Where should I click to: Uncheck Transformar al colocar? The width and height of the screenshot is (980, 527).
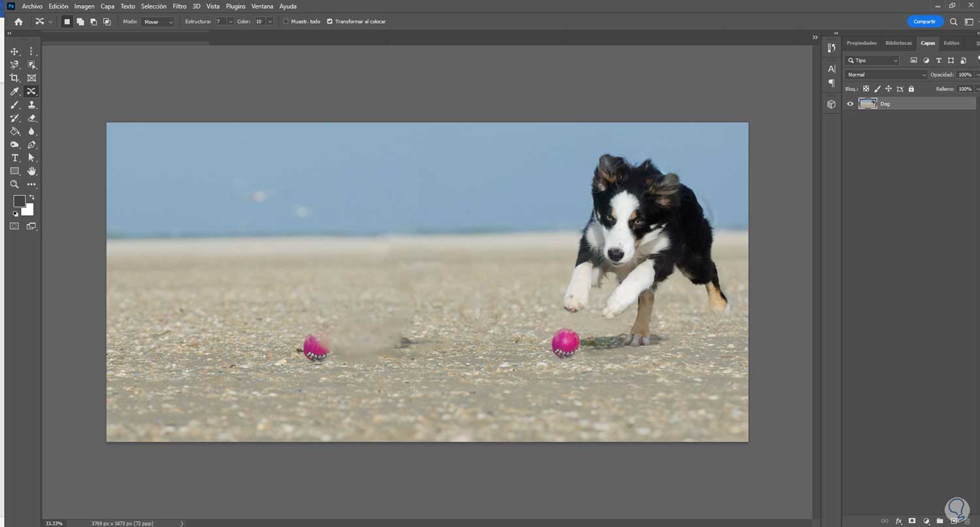pyautogui.click(x=329, y=22)
